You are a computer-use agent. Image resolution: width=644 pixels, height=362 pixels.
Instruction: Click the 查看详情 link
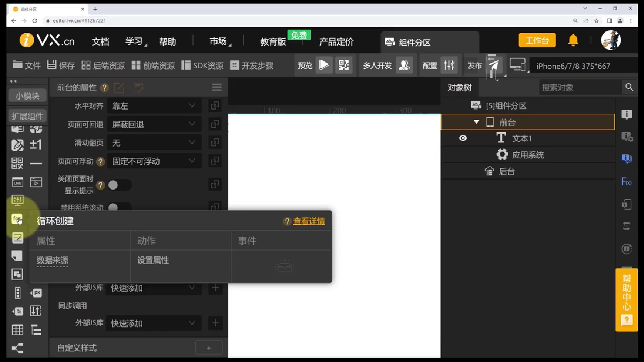tap(309, 221)
